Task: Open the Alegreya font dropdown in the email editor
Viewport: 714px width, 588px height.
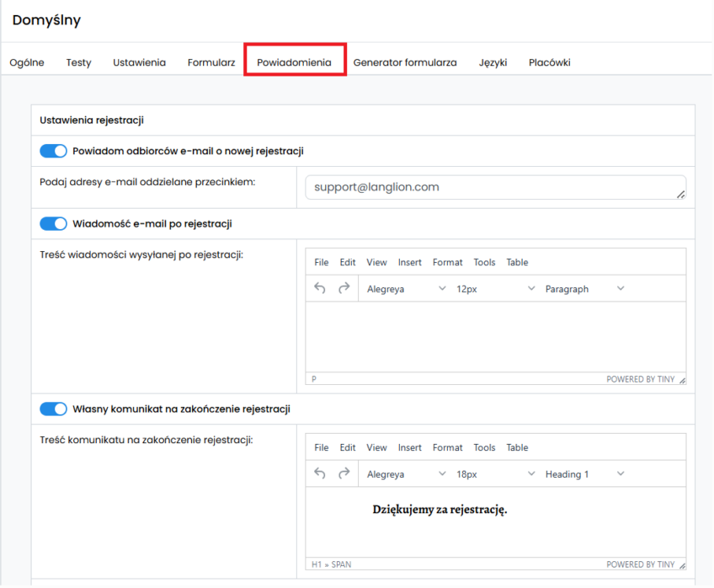Action: (406, 289)
